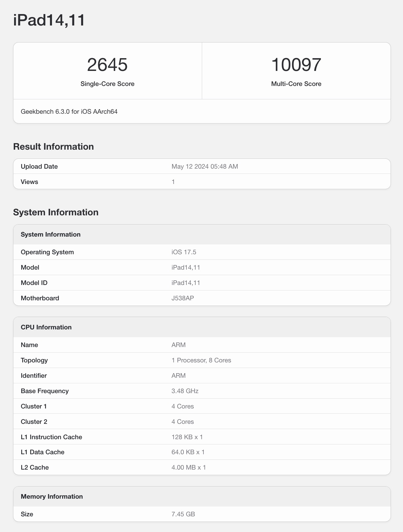Click the CPU Information table header

click(x=46, y=327)
